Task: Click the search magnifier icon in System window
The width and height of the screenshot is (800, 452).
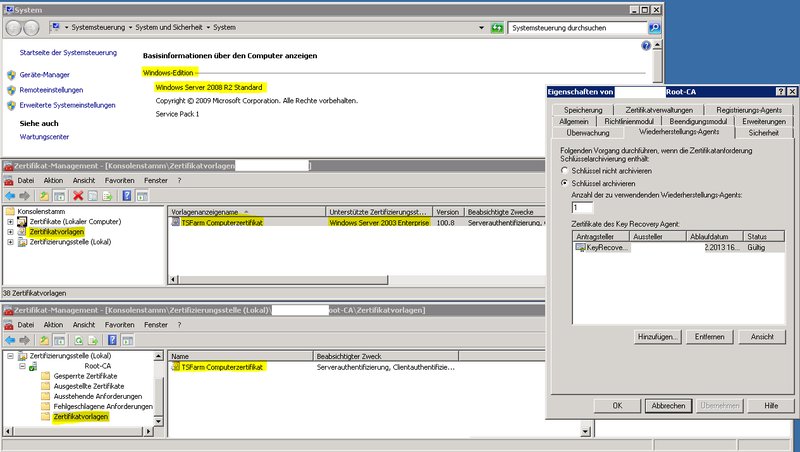Action: (x=655, y=28)
